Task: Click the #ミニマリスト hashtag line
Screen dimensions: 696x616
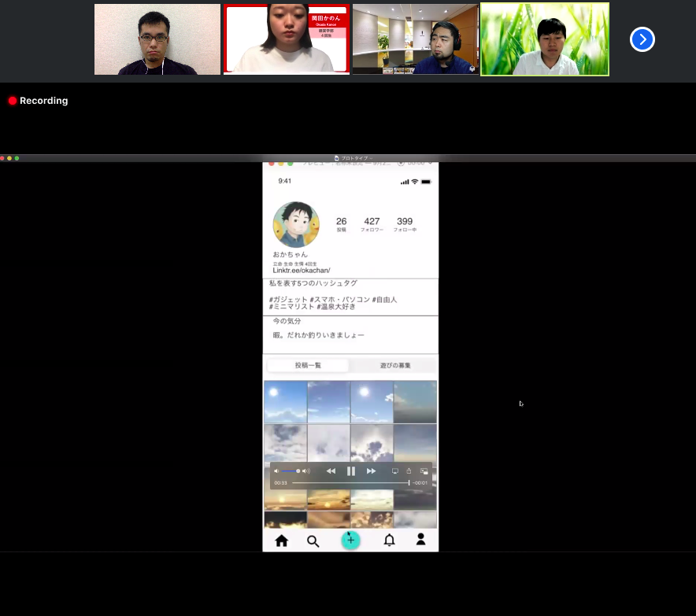Action: pos(312,307)
